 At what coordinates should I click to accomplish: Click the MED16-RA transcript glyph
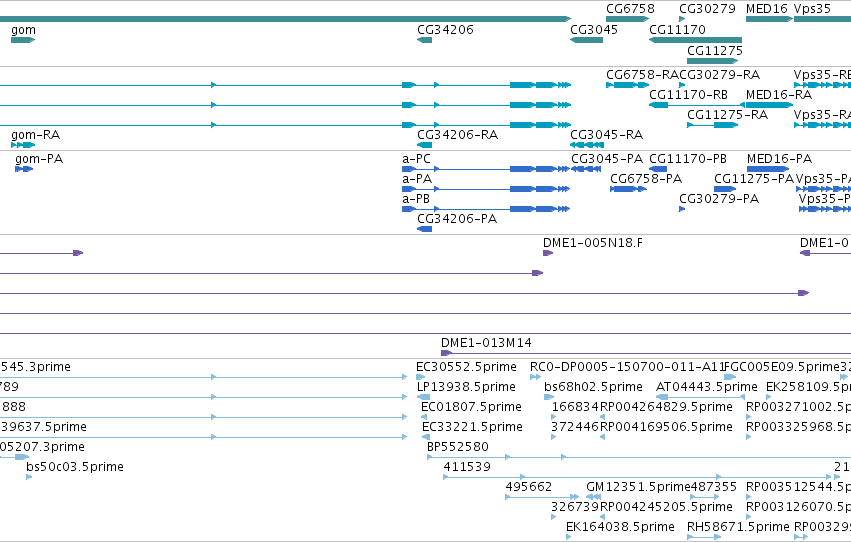(769, 105)
